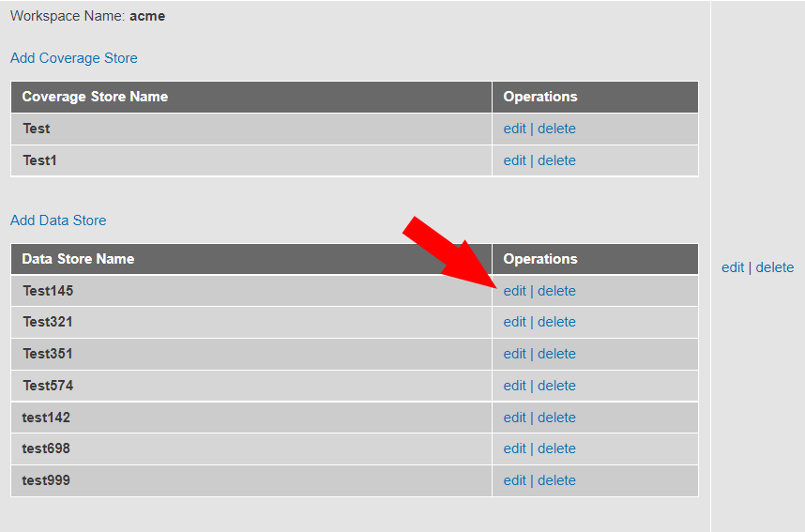Select the test999 data store name
This screenshot has height=532, width=805.
(46, 480)
